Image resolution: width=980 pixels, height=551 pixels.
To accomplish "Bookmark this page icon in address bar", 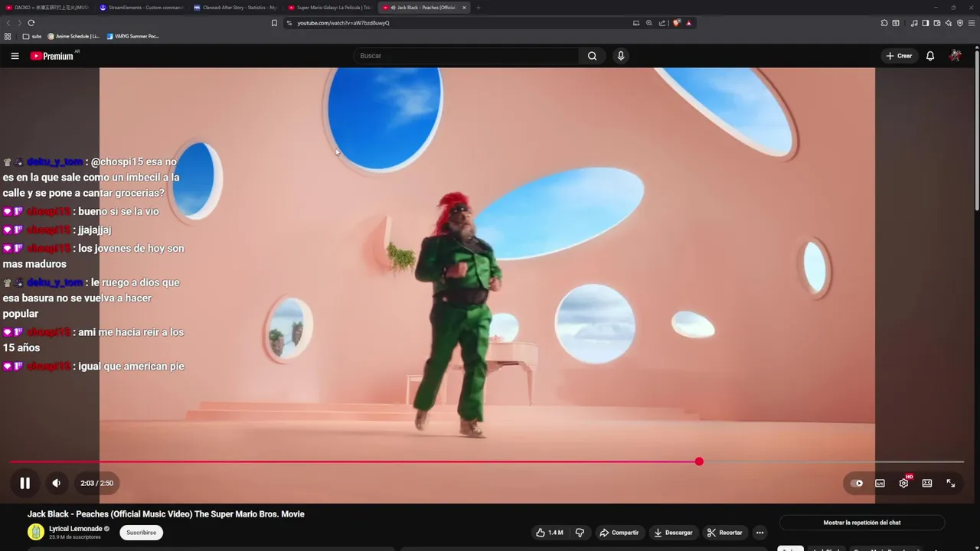I will (x=274, y=23).
